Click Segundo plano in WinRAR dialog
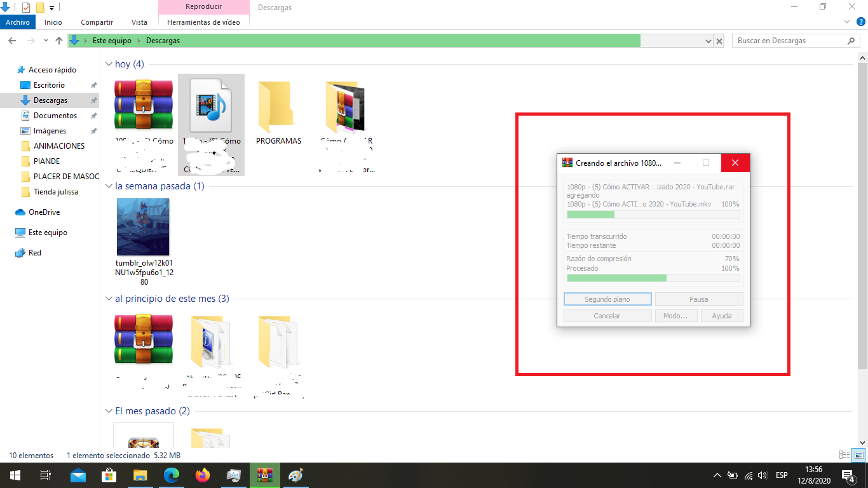The width and height of the screenshot is (868, 488). click(x=607, y=299)
